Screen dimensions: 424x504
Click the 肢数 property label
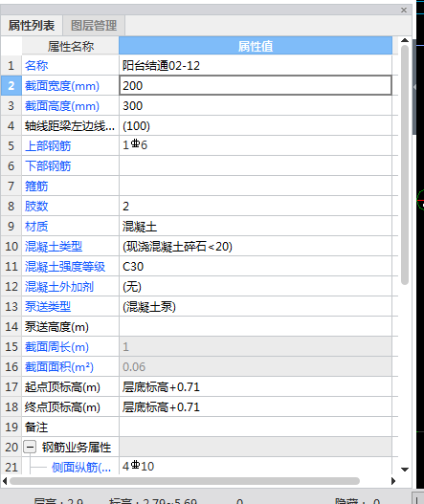pos(36,206)
